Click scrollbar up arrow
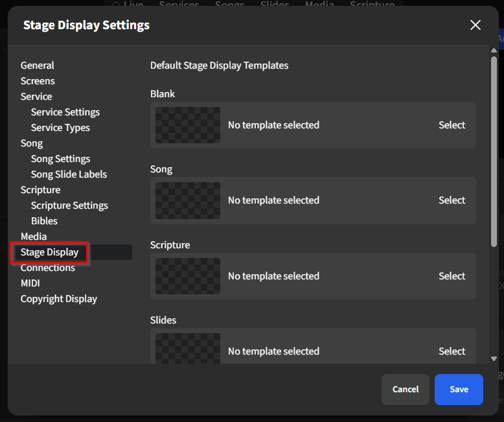The image size is (504, 422). (x=494, y=50)
